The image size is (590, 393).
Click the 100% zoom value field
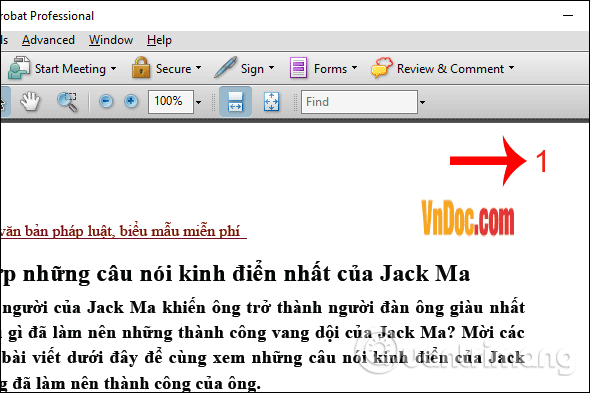tap(171, 102)
